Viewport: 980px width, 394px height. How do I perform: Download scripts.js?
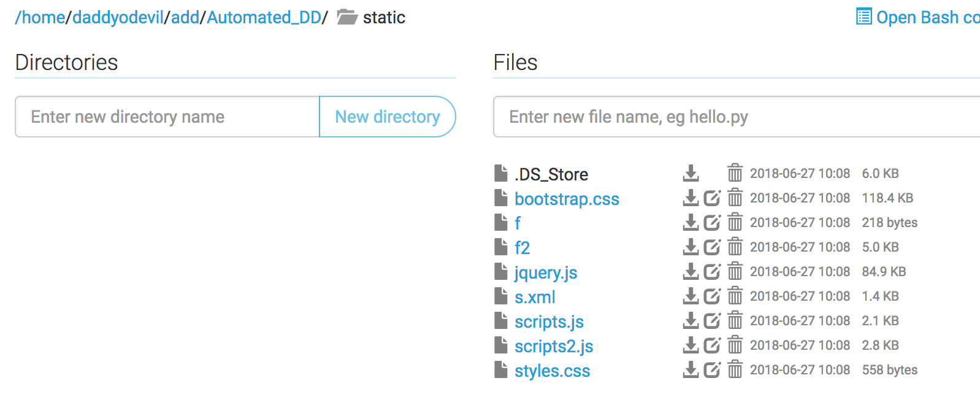[x=691, y=321]
